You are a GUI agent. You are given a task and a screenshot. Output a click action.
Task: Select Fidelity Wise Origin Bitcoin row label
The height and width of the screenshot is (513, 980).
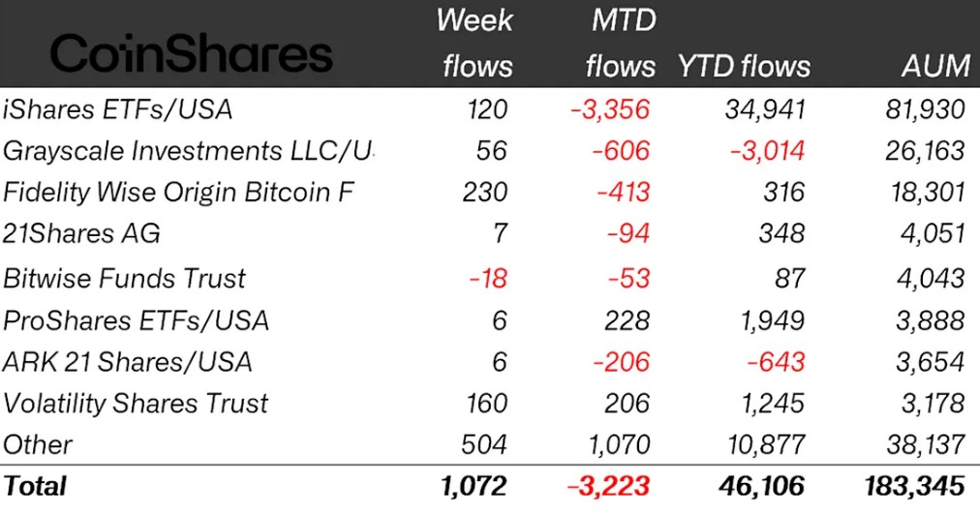(x=178, y=192)
